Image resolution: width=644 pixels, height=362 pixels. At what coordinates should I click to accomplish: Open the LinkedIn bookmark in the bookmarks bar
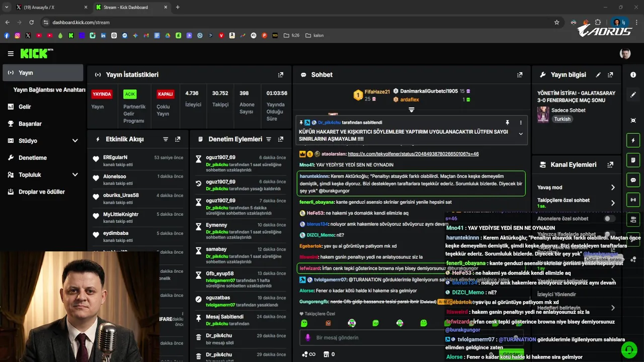click(103, 36)
